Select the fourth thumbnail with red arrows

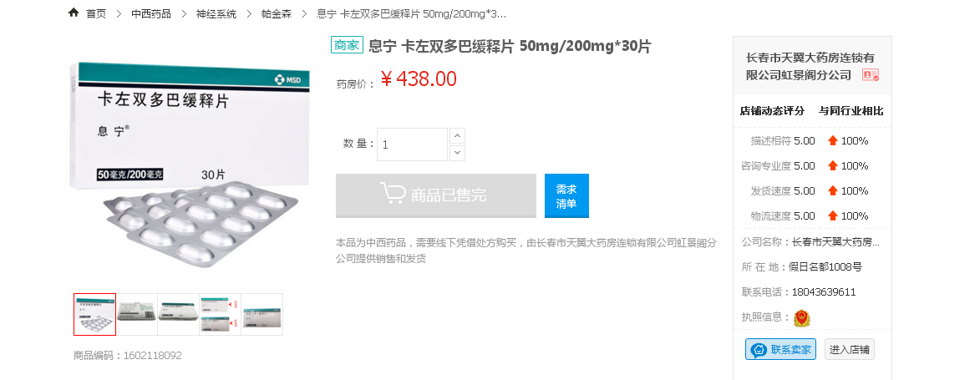point(221,314)
